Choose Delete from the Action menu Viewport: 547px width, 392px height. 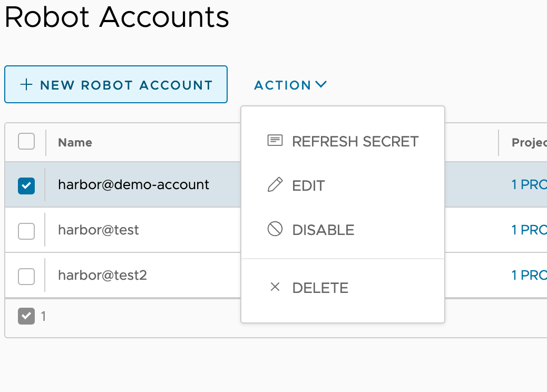tap(320, 287)
